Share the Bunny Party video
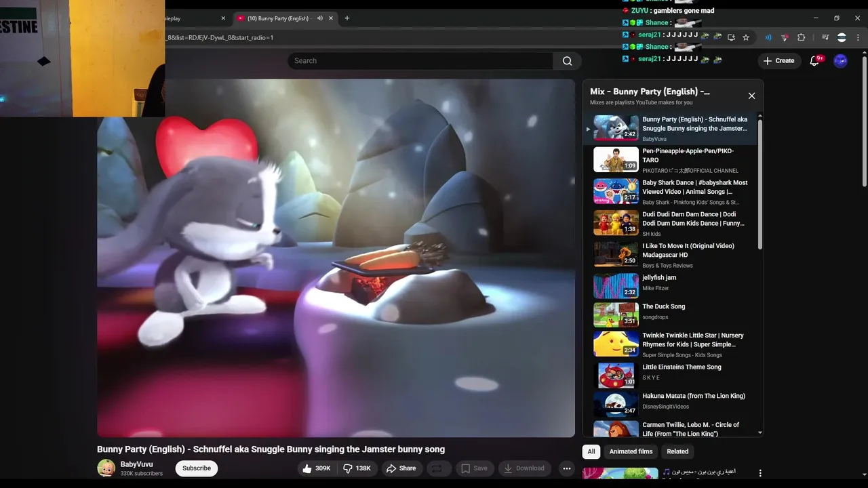 click(x=401, y=468)
